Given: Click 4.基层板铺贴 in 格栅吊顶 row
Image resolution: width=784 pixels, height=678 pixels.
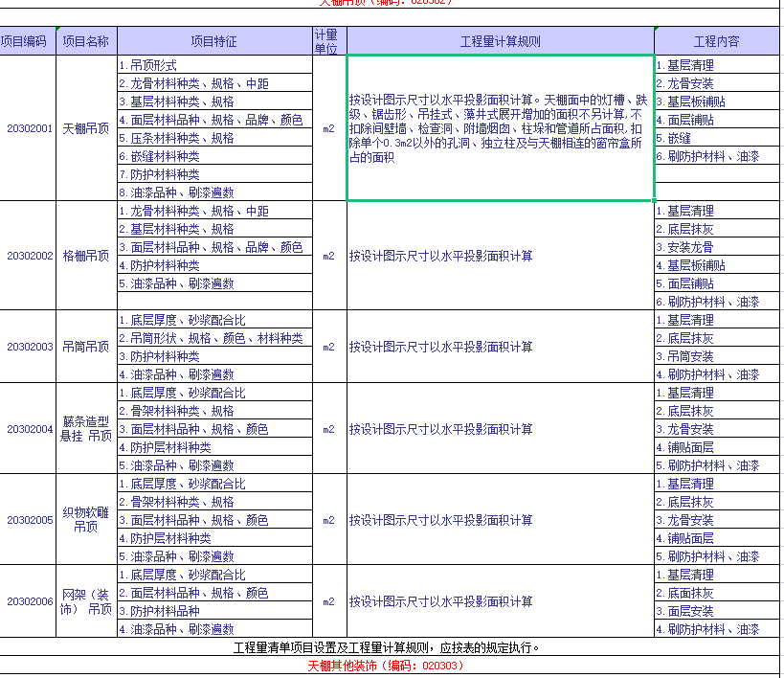Looking at the screenshot, I should point(716,265).
